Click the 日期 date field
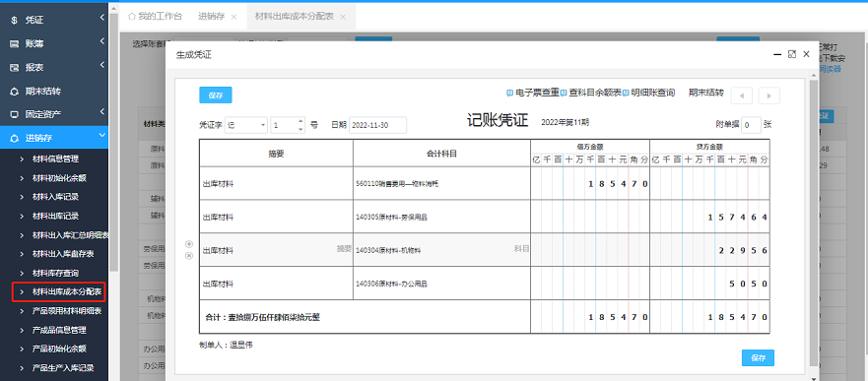Viewport: 868px width, 381px height. click(377, 125)
